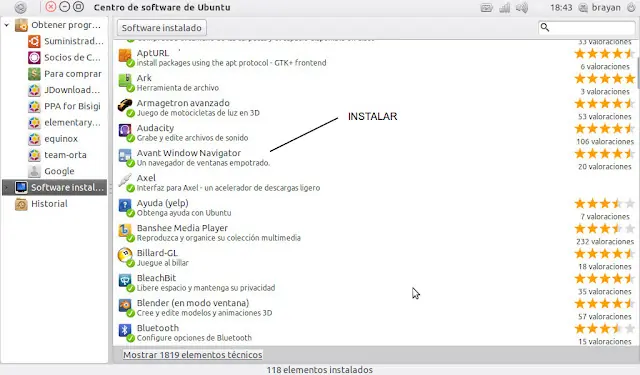Open the keyboard indicator in top panel
640x375 pixels.
click(x=487, y=8)
